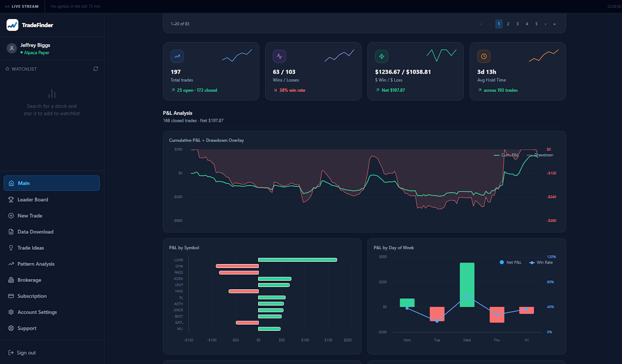The image size is (622, 364).
Task: Click the Live Stream signal icon
Action: pos(7,6)
